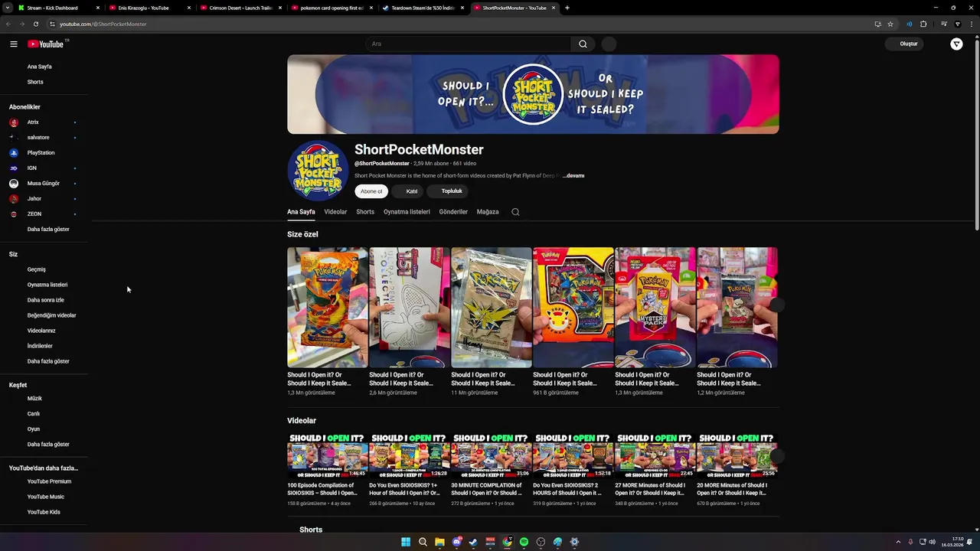
Task: Switch to Ana Sayfa channel tab
Action: click(301, 212)
